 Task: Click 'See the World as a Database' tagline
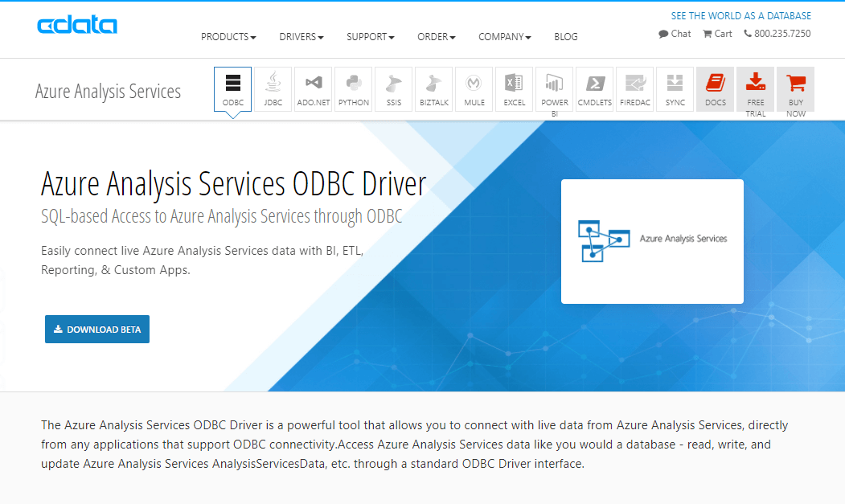741,15
